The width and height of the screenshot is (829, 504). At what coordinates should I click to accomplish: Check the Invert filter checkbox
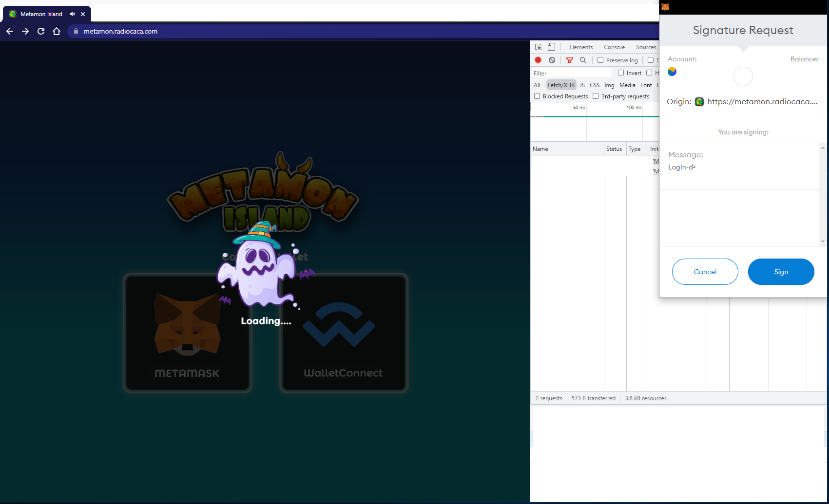(621, 73)
